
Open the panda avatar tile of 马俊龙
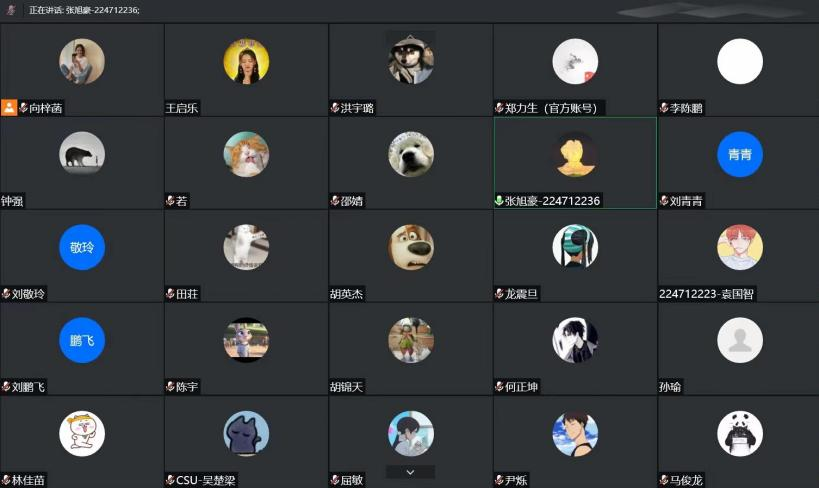[x=740, y=433]
